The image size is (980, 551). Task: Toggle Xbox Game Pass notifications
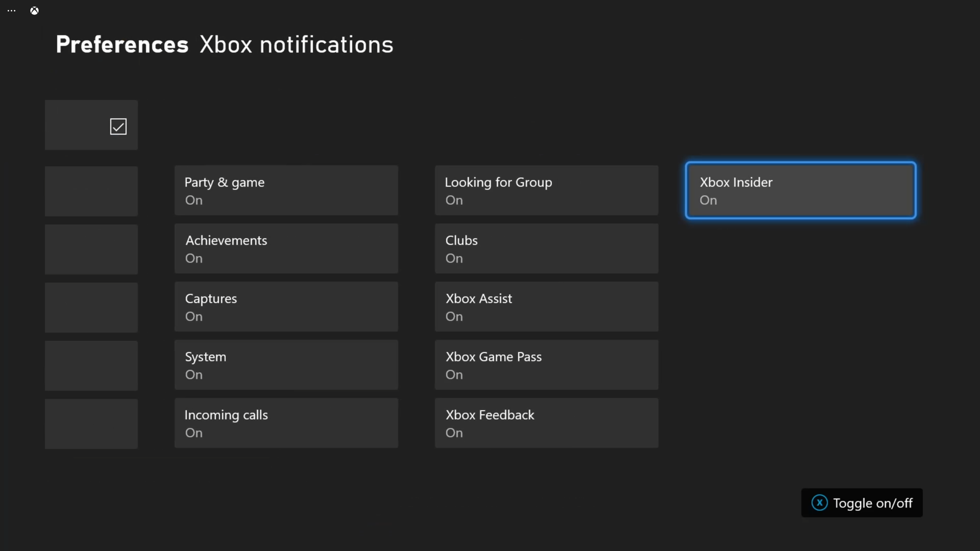tap(547, 365)
